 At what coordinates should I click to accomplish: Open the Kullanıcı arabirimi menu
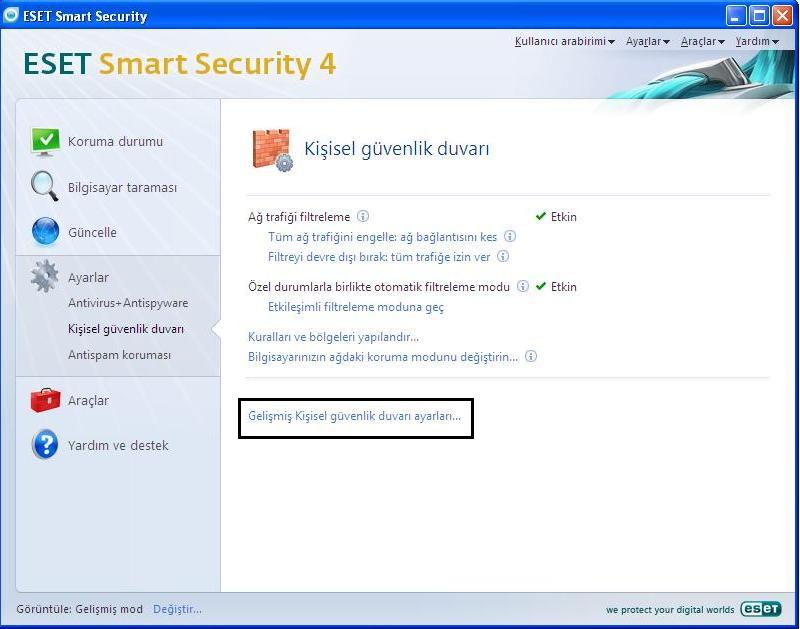(x=564, y=41)
